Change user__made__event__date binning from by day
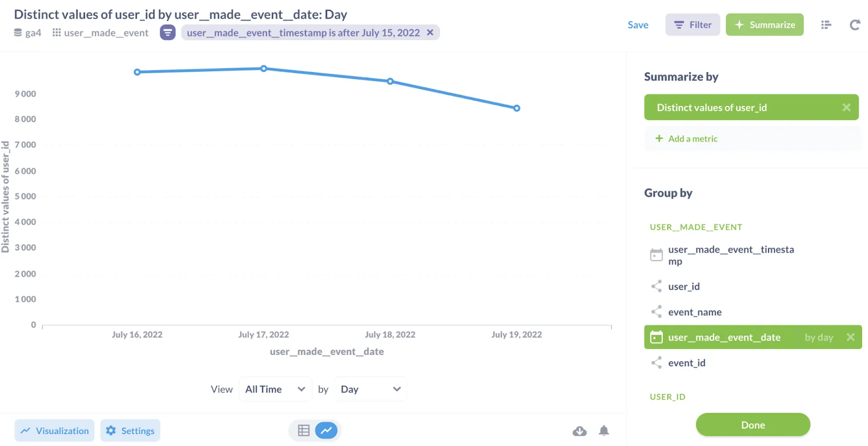Viewport: 868px width, 446px height. [819, 337]
